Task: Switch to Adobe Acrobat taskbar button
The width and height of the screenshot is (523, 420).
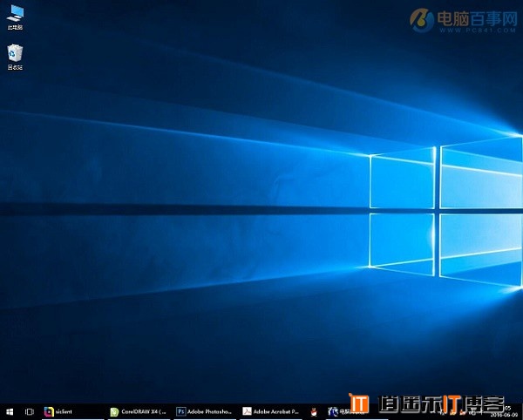Action: [271, 412]
